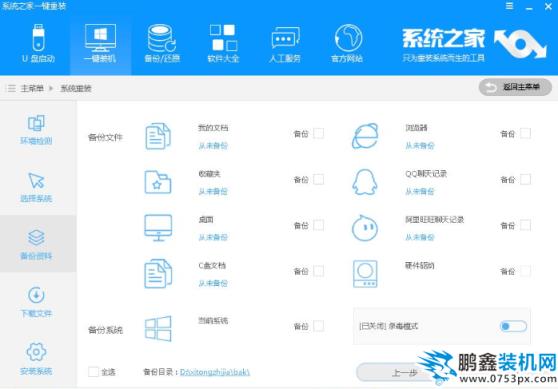Screen dimensions: 558x389
Task: Check 备份 box for 我的文档
Action: 319,133
